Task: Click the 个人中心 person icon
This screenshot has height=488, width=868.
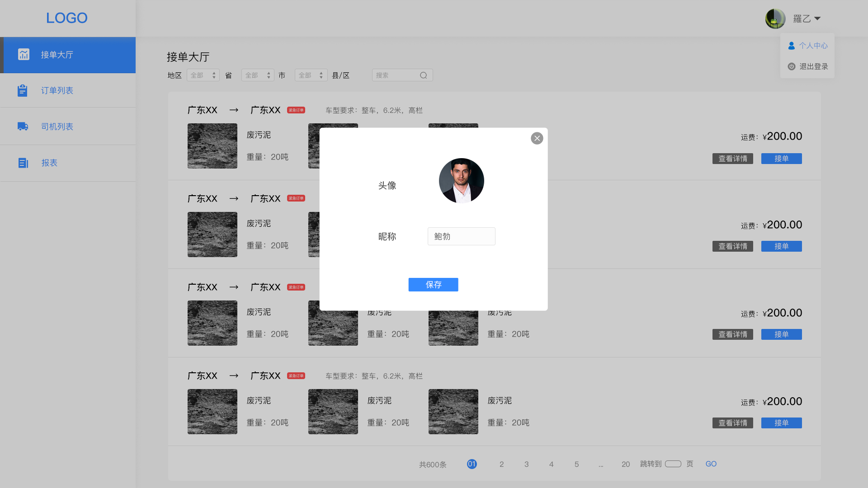Action: 791,46
